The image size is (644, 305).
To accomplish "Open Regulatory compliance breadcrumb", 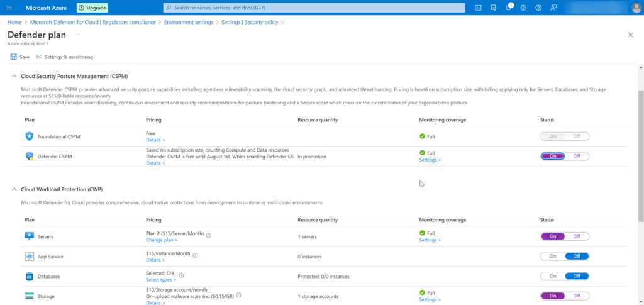I will coord(93,22).
